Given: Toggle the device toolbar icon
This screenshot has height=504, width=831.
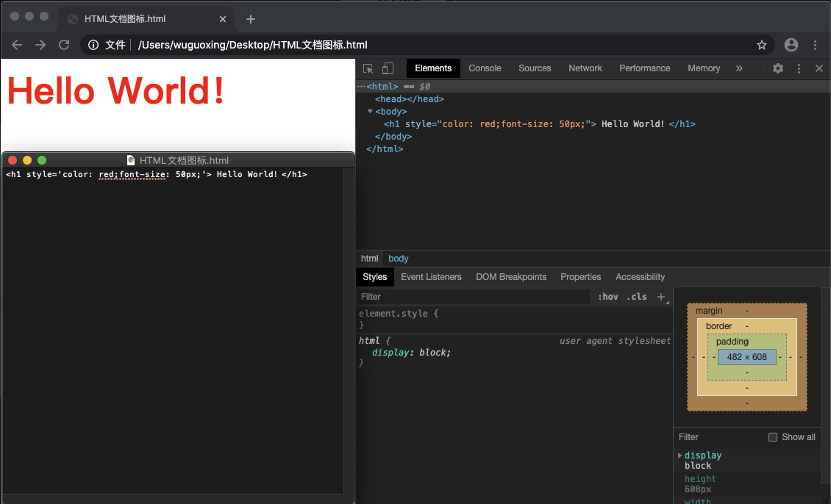Looking at the screenshot, I should click(388, 68).
